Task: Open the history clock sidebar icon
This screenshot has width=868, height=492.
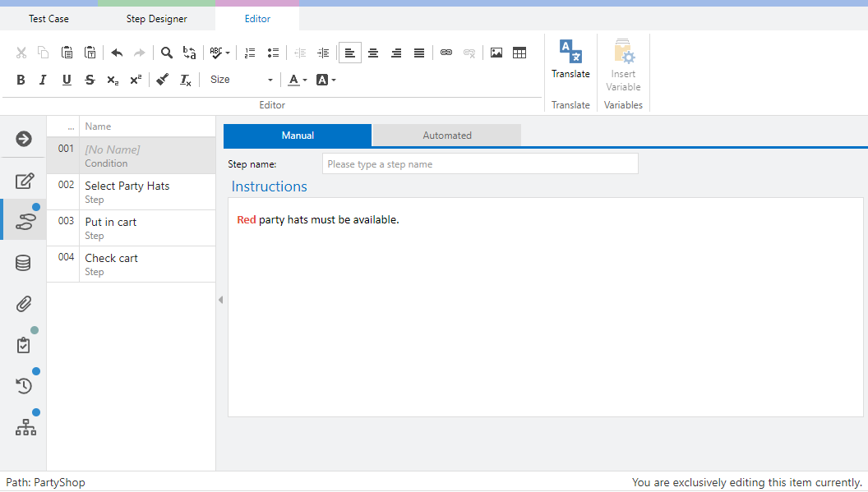Action: 24,385
